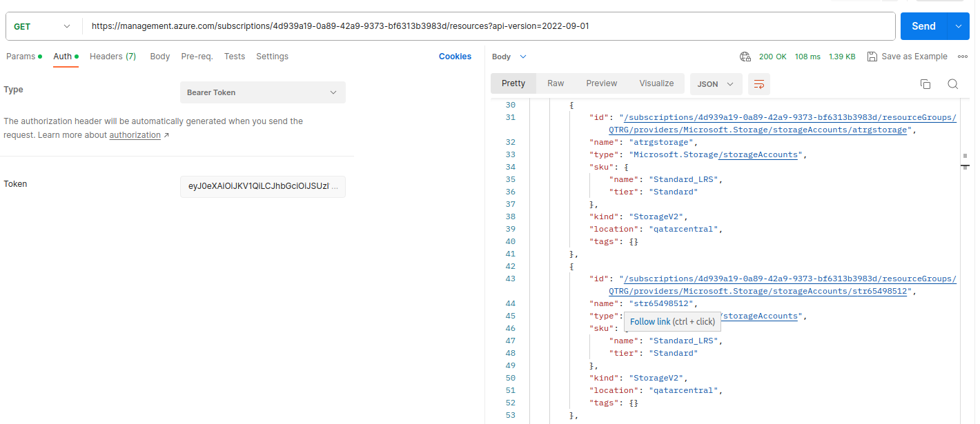Toggle line wrapping in the response

[758, 83]
